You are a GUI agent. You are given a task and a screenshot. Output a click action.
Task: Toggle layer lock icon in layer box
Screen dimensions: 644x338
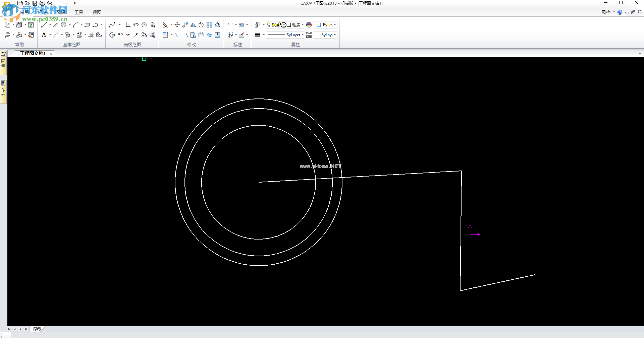click(x=278, y=25)
